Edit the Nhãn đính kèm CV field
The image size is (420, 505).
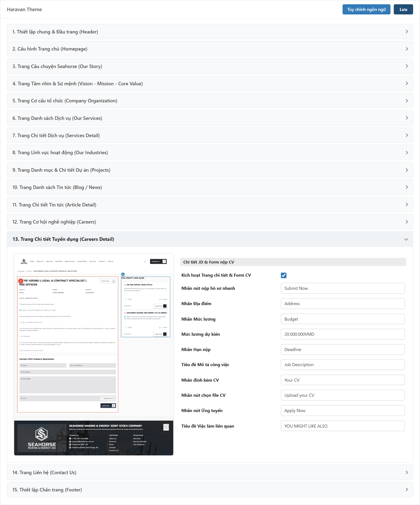(x=343, y=380)
